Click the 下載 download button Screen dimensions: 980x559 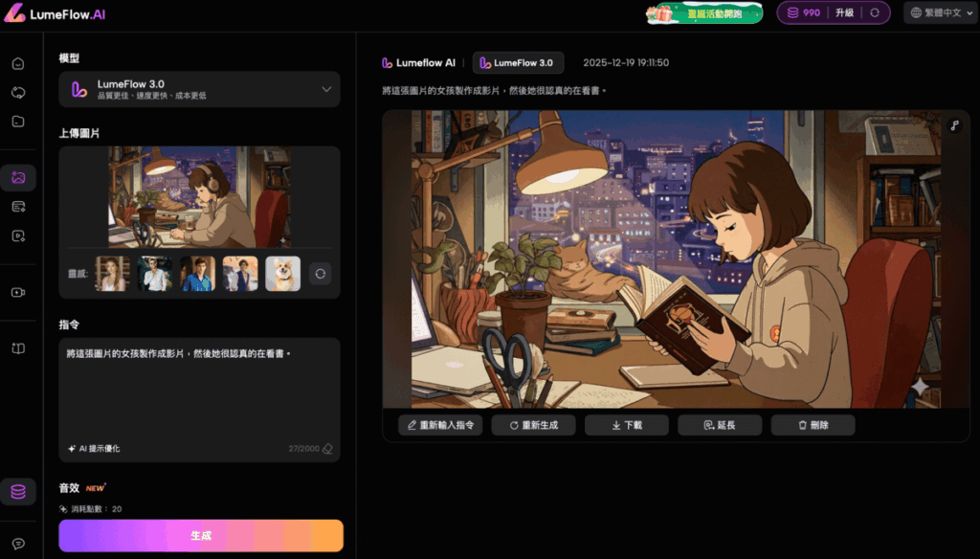627,424
